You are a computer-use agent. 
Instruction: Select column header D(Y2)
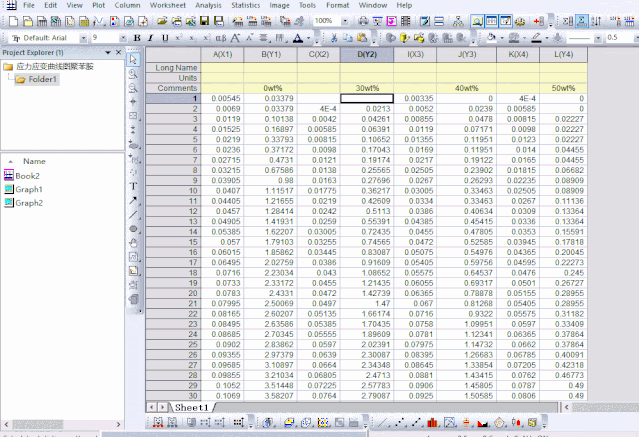[x=367, y=55]
